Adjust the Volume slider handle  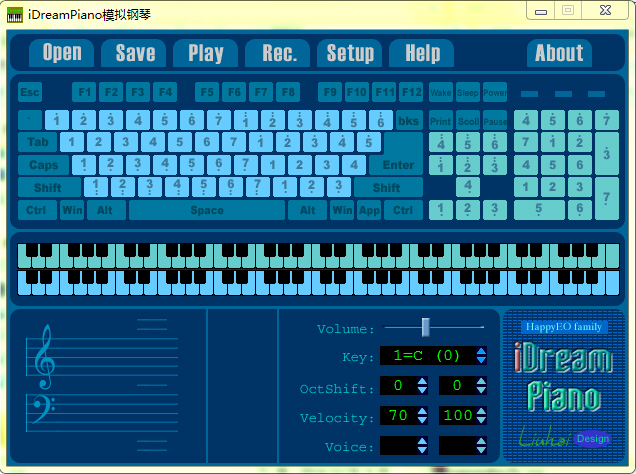point(425,327)
